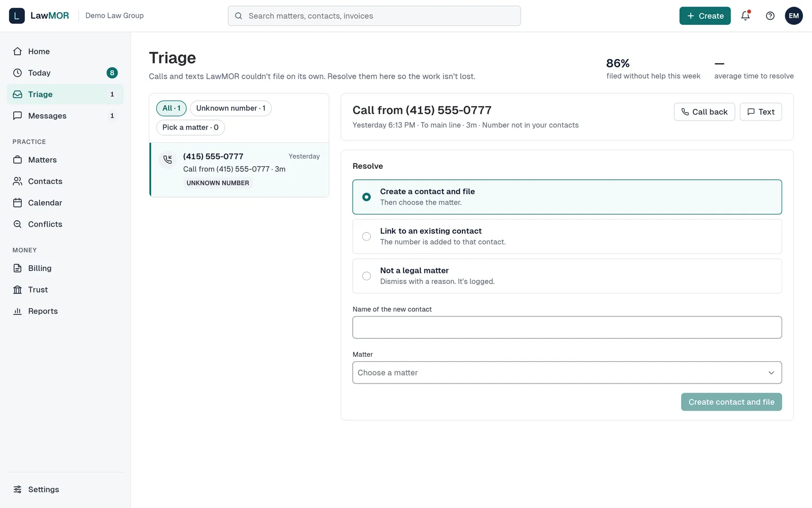
Task: Select Not a legal matter option
Action: 567,276
